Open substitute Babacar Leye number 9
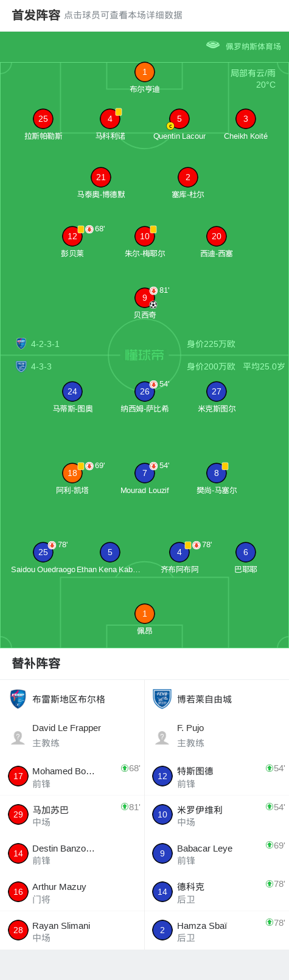 (217, 853)
